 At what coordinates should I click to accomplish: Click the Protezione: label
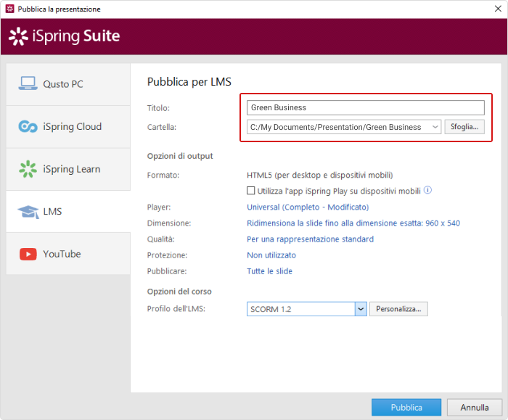click(x=167, y=255)
